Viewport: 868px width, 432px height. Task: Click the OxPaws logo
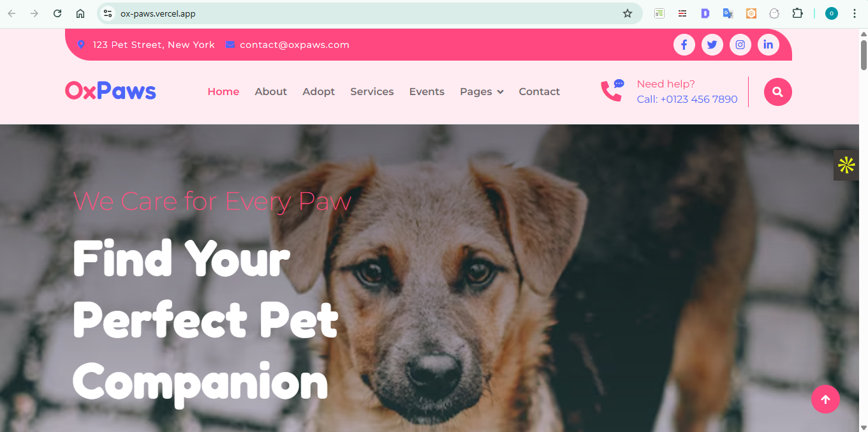click(x=110, y=91)
